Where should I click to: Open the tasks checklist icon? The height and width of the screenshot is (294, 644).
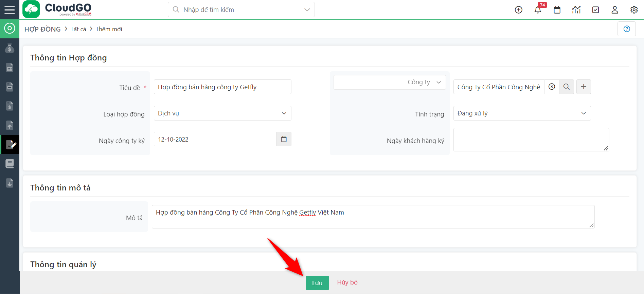pyautogui.click(x=595, y=10)
